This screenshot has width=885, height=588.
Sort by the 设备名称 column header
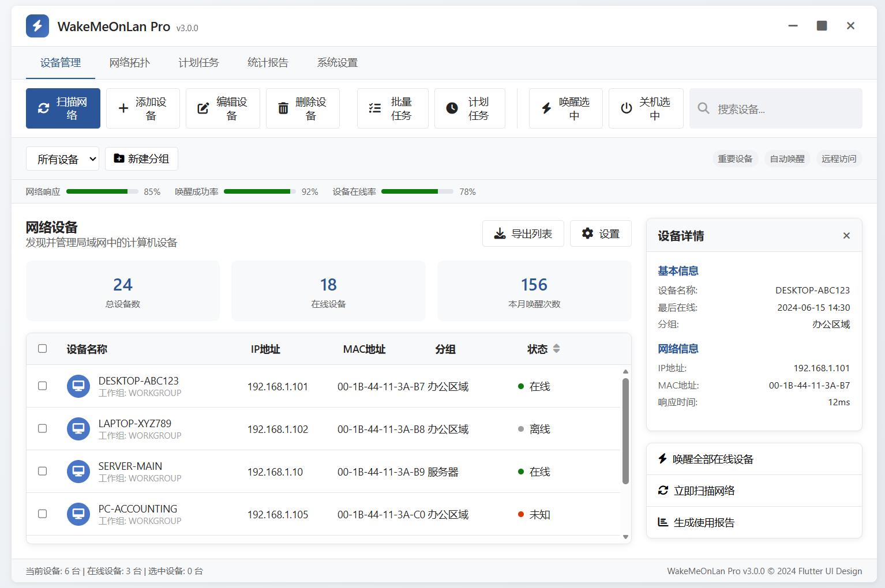pyautogui.click(x=87, y=349)
